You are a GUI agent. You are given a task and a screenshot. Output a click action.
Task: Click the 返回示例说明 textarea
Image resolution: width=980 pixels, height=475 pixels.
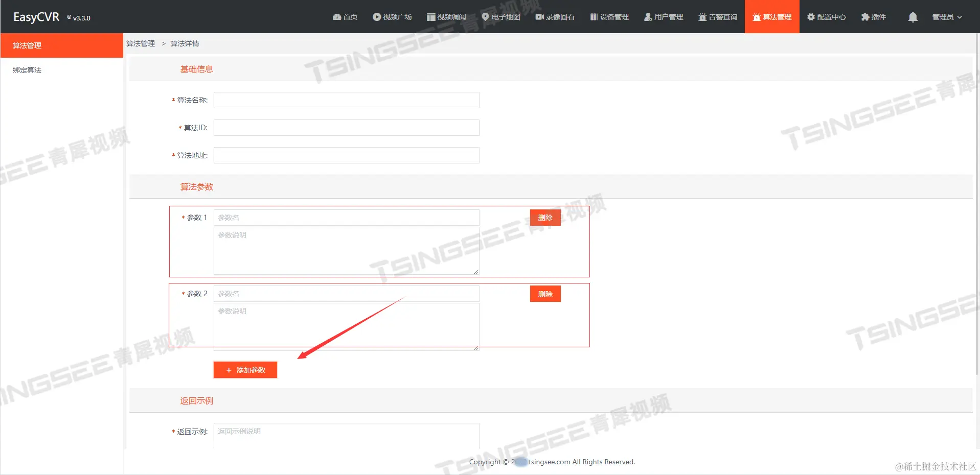pyautogui.click(x=346, y=436)
